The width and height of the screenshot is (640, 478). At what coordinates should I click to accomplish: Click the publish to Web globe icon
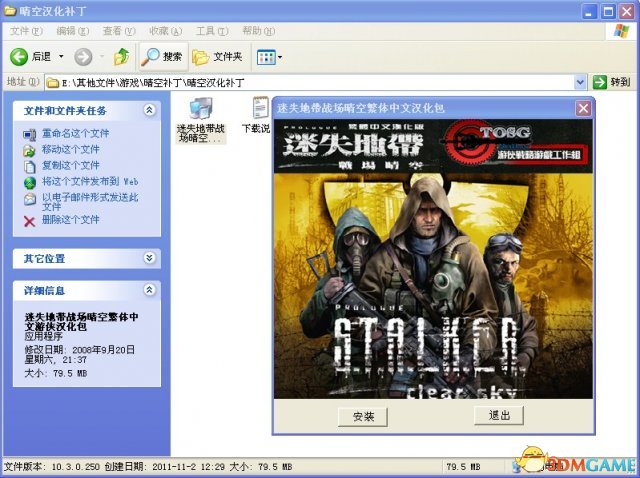point(29,183)
